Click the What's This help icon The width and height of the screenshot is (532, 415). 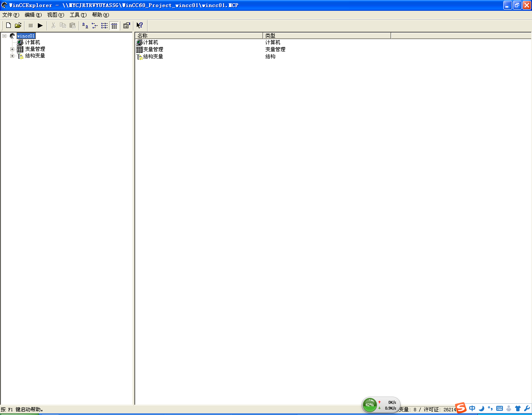(x=140, y=25)
